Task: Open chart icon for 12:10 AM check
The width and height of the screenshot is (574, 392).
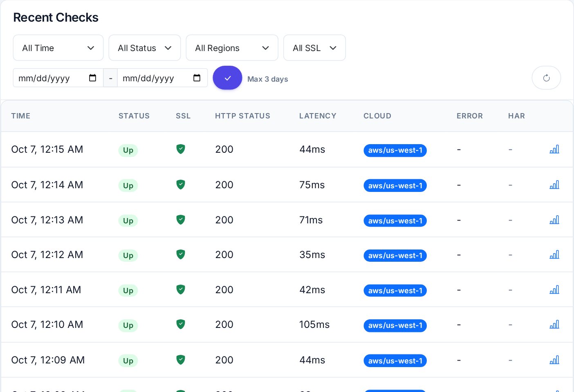Action: 554,325
